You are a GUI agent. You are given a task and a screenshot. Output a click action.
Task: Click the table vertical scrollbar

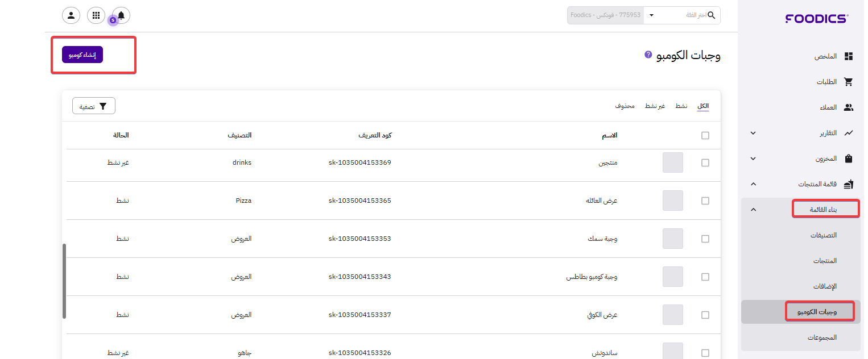pos(64,281)
